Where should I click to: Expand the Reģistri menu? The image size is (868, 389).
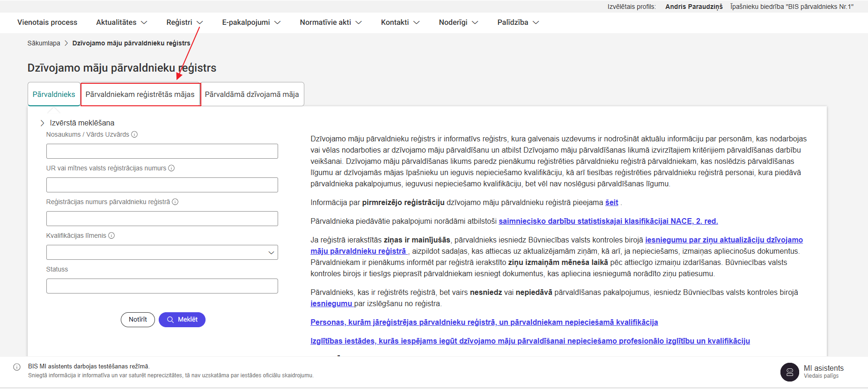[184, 22]
